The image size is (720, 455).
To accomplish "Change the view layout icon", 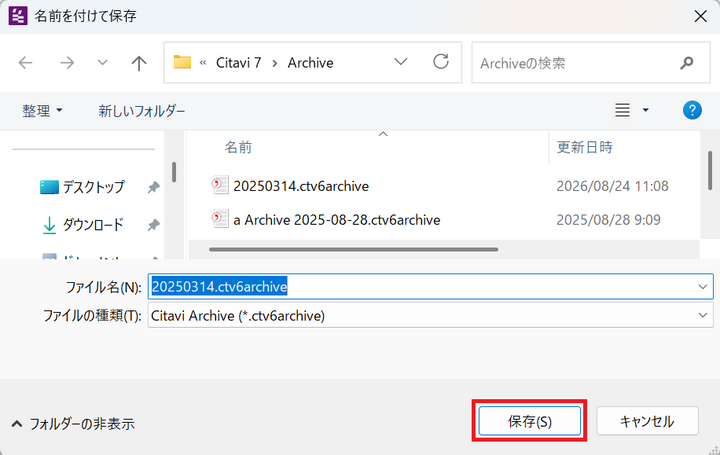I will pos(622,110).
